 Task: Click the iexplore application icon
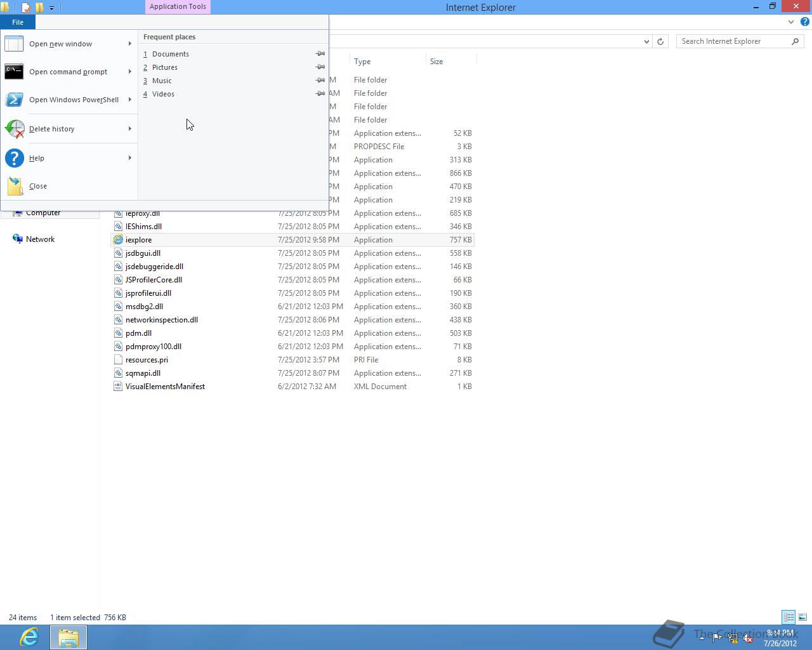pyautogui.click(x=118, y=240)
